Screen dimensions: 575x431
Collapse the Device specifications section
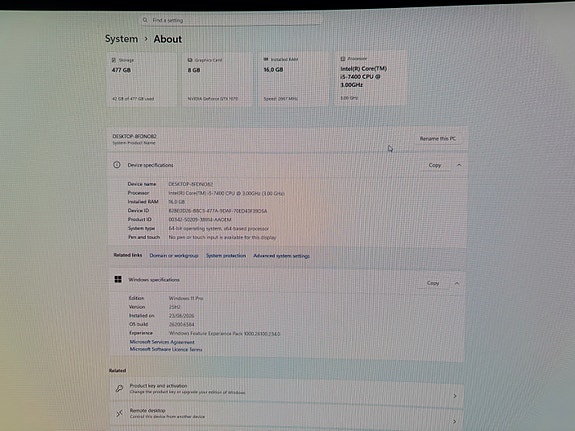click(459, 165)
